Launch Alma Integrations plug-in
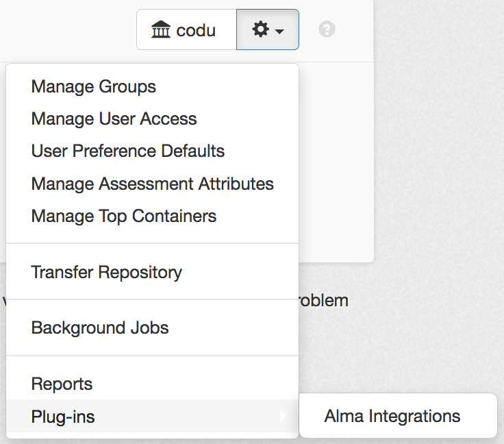The width and height of the screenshot is (504, 444). 392,416
